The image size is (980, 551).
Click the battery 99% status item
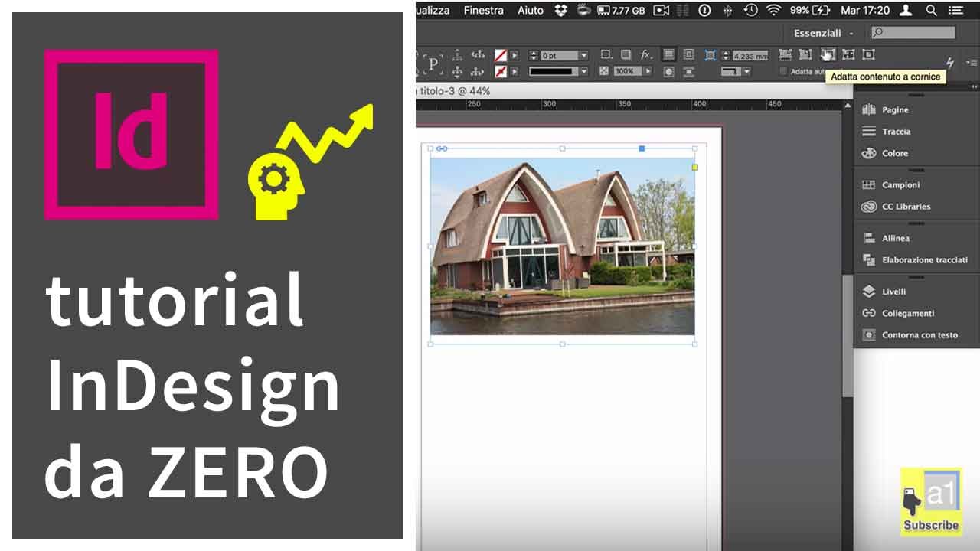pos(810,10)
